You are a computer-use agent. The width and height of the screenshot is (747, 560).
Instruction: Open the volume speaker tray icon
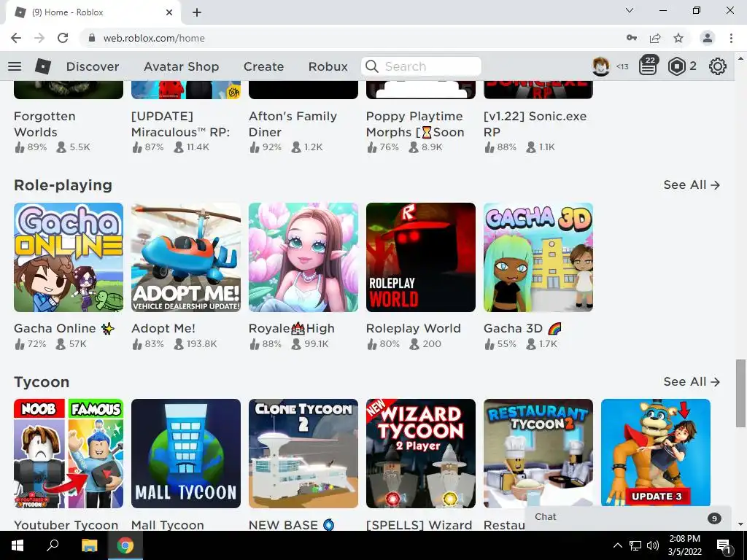653,545
